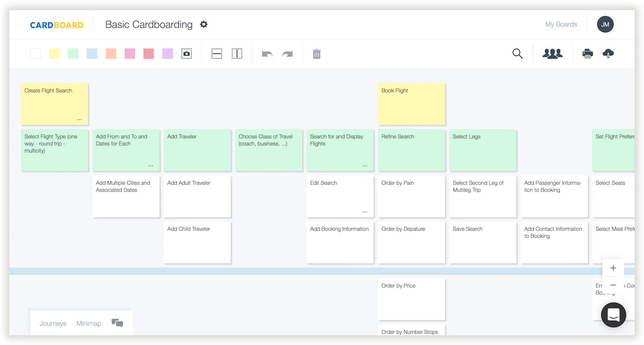Image resolution: width=644 pixels, height=345 pixels.
Task: Select the Add Adult Traveler card
Action: [197, 196]
